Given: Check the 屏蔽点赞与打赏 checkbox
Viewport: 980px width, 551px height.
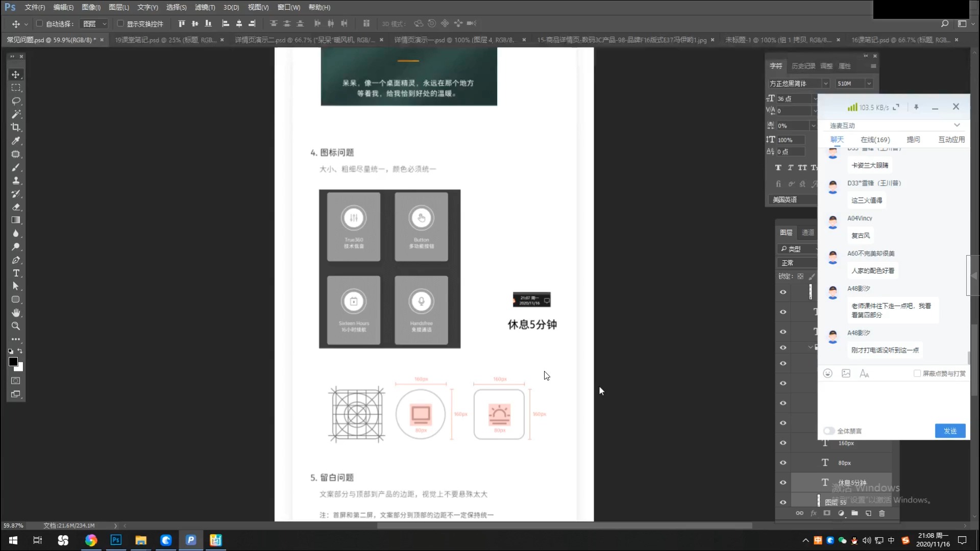Looking at the screenshot, I should 917,373.
